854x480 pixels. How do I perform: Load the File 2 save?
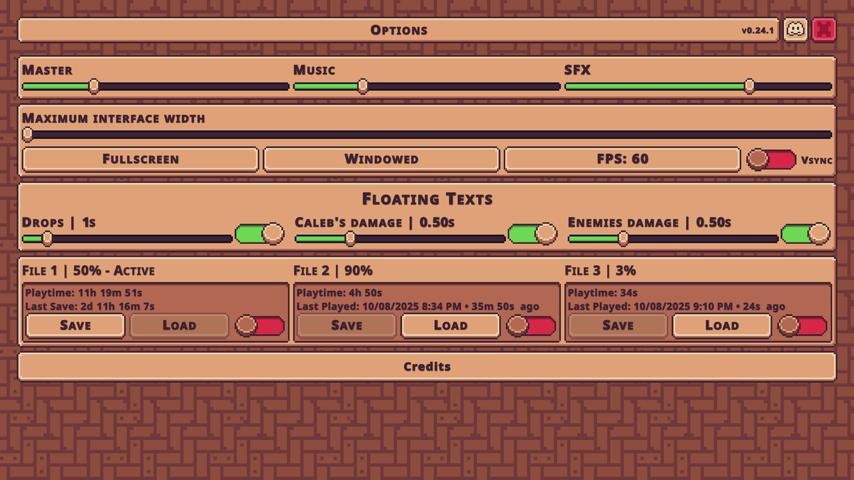(450, 325)
